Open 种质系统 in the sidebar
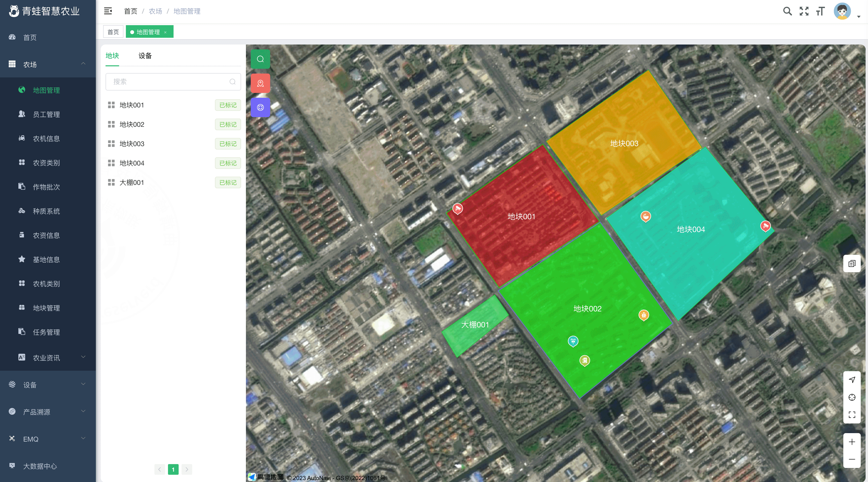This screenshot has height=482, width=868. pos(48,211)
